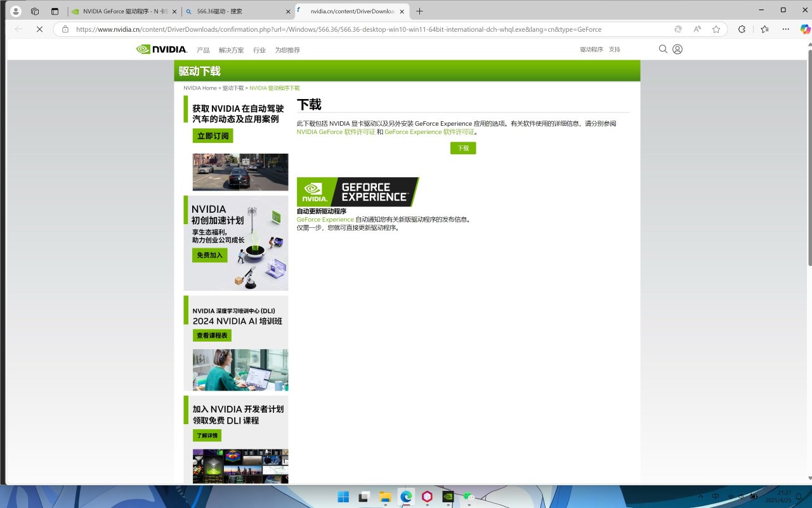812x508 pixels.
Task: Open the AI training woman with headset image
Action: pos(240,370)
